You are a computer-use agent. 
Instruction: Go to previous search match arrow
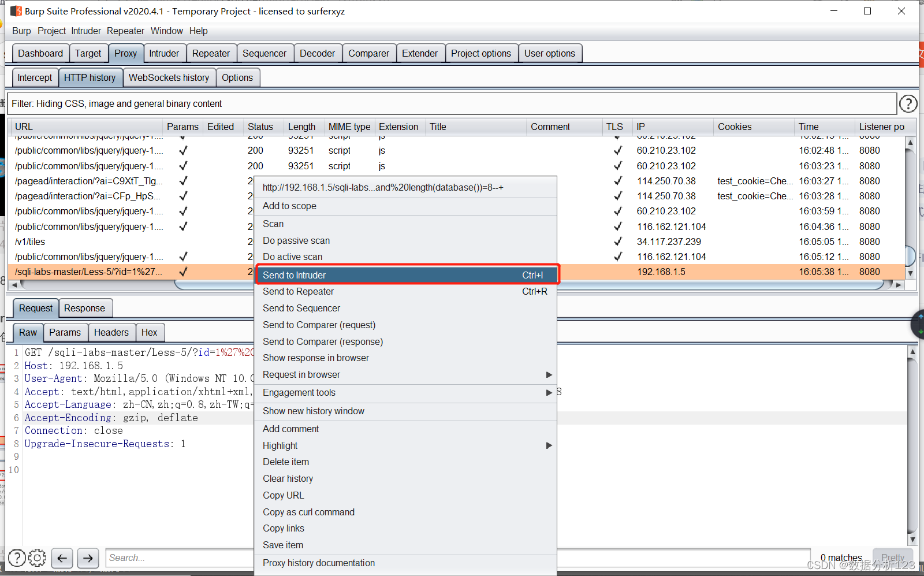pos(62,558)
